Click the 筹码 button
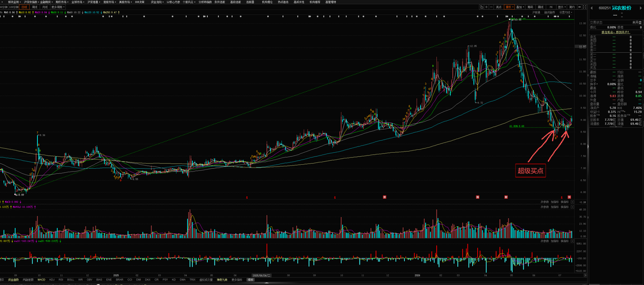This screenshot has width=644, height=285. coord(530,7)
